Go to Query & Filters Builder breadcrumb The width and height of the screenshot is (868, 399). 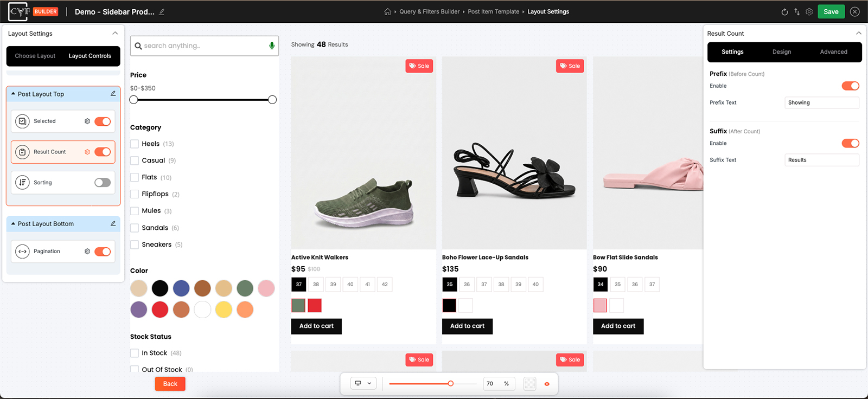pos(430,12)
